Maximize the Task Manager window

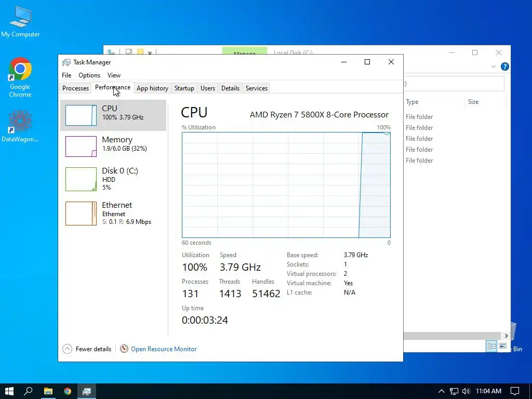point(367,62)
